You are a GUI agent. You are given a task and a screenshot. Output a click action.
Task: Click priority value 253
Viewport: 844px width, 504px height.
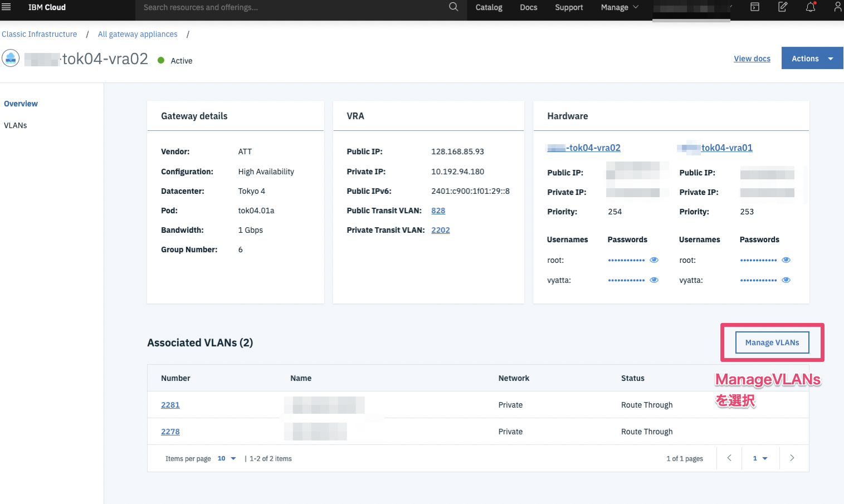pos(747,212)
